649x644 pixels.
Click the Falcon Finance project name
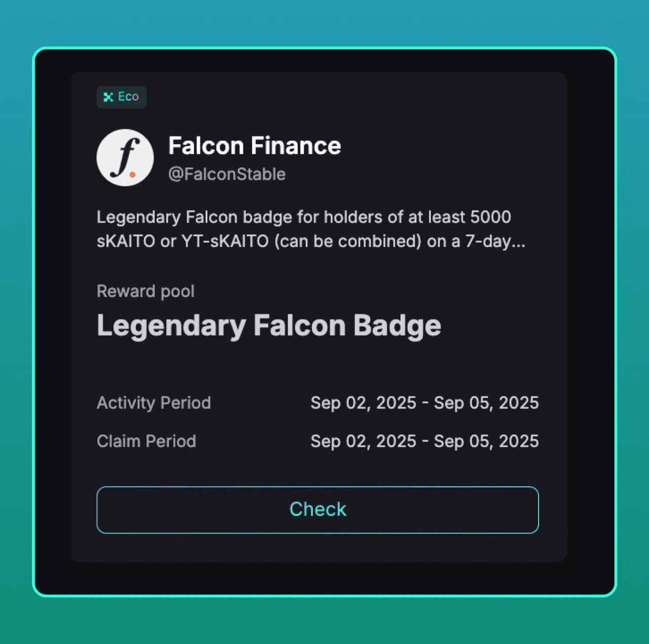(x=255, y=146)
